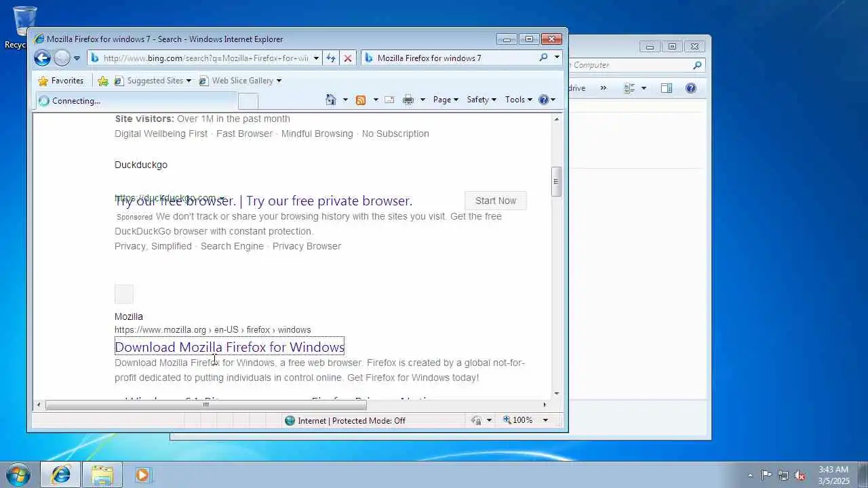Click the Mozilla result favicon thumbnail
Viewport: 868px width, 488px height.
tap(124, 294)
